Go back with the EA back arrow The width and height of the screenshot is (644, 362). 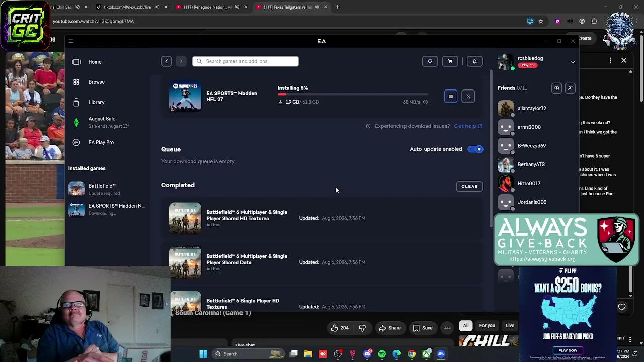(166, 61)
